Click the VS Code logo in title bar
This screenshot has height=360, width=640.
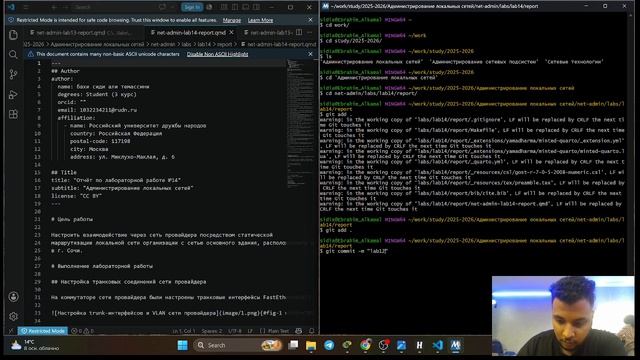pyautogui.click(x=11, y=7)
